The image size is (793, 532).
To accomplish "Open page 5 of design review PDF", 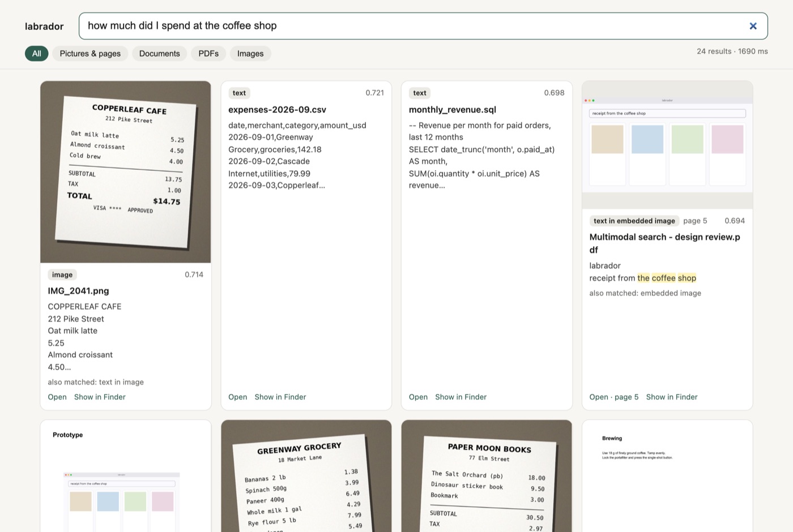I will [614, 397].
